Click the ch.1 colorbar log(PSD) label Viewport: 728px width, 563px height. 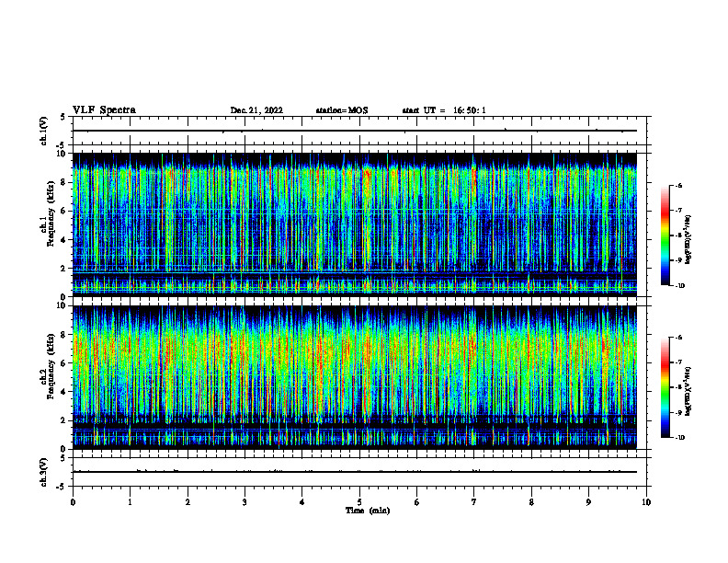[x=688, y=239]
